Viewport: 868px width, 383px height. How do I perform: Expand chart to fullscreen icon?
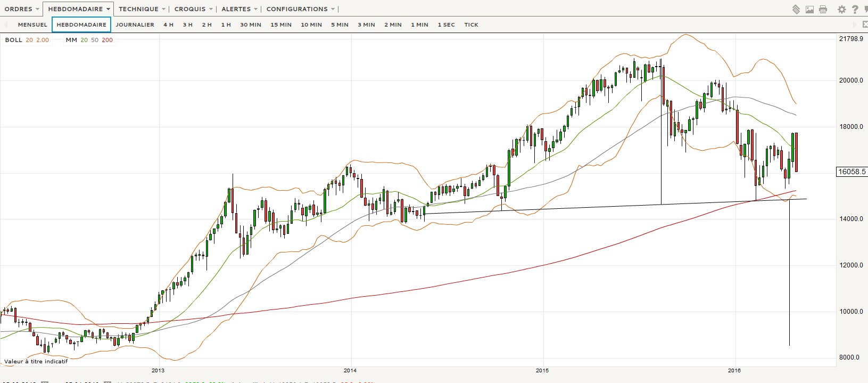(x=865, y=25)
